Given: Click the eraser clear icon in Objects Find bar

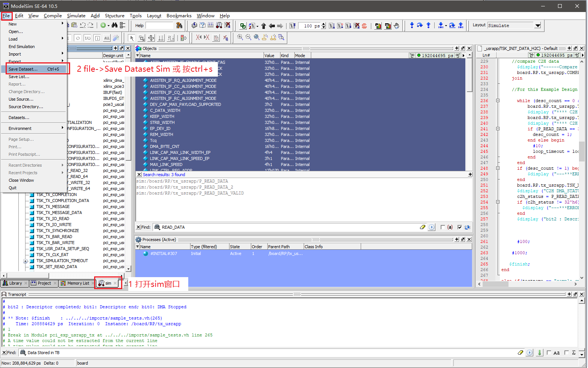Looking at the screenshot, I should click(x=423, y=227).
